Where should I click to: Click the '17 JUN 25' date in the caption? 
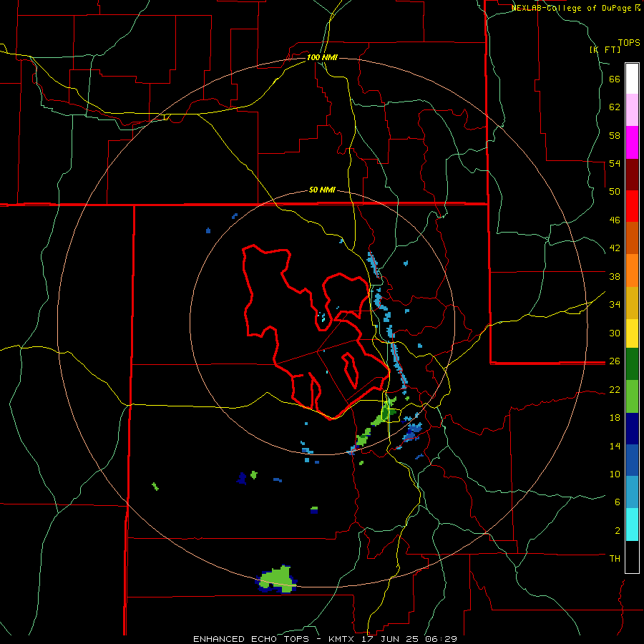pos(390,639)
